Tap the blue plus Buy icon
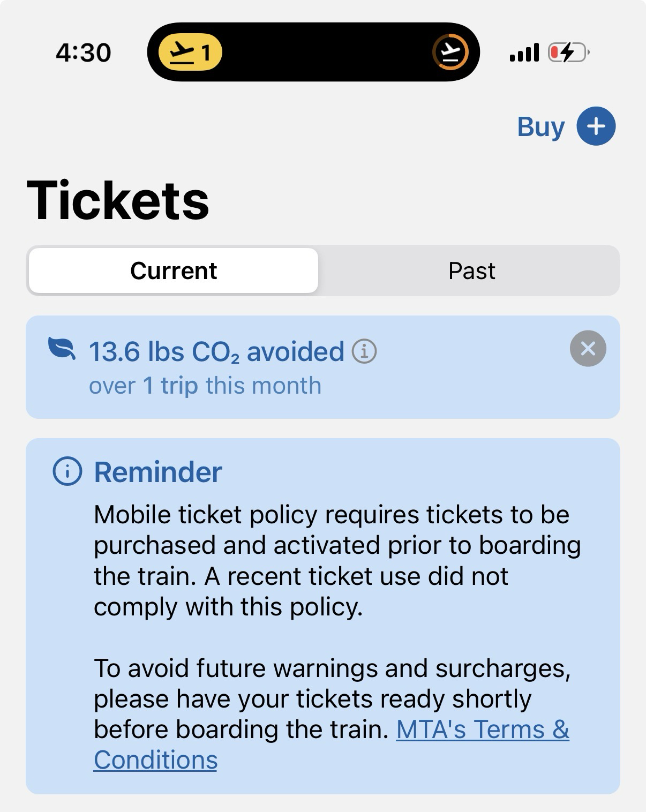This screenshot has width=646, height=812. point(596,126)
